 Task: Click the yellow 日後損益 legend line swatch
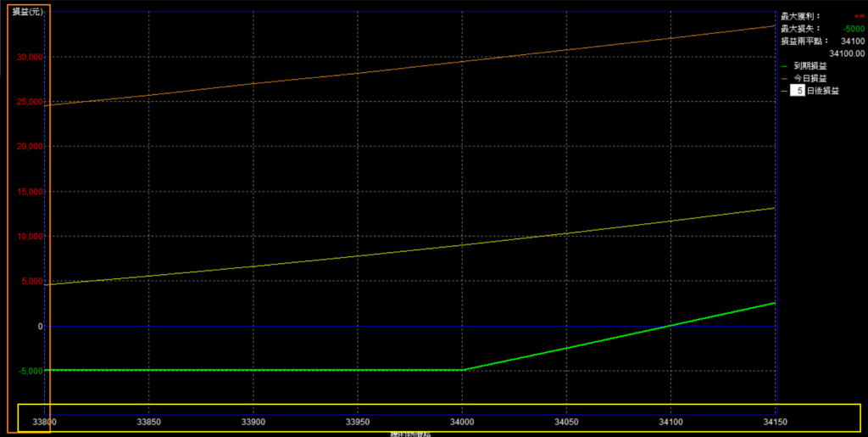[784, 91]
